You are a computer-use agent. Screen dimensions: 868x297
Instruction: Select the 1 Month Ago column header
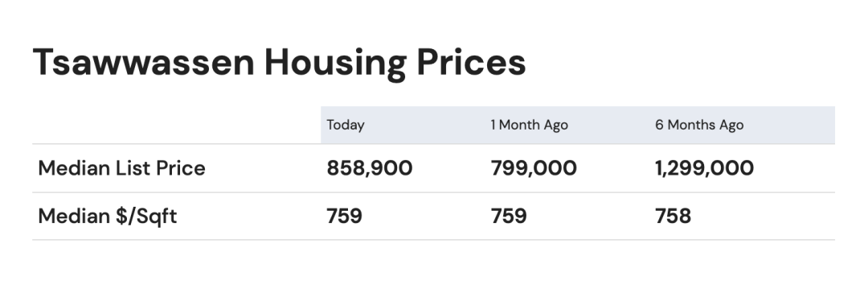point(529,125)
